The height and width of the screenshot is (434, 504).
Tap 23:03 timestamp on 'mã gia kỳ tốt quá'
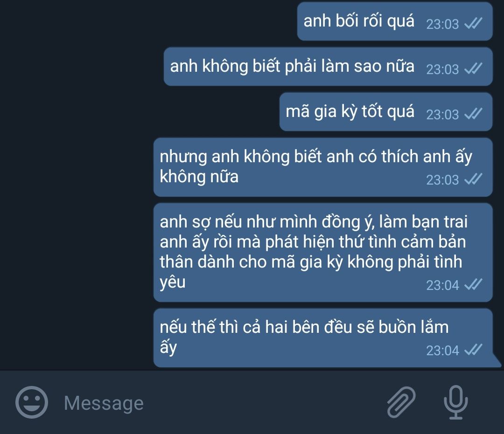[x=442, y=115]
